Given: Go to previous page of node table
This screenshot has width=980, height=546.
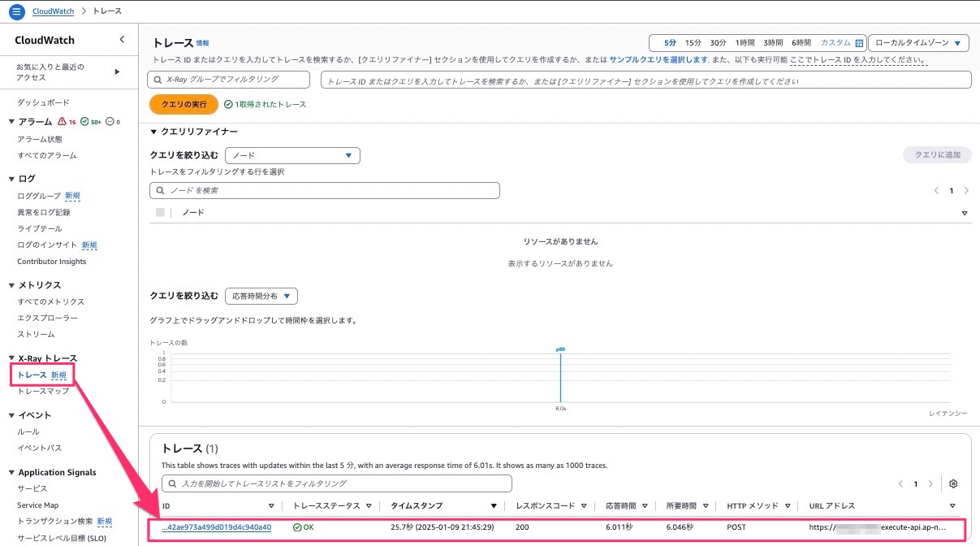Looking at the screenshot, I should point(937,190).
